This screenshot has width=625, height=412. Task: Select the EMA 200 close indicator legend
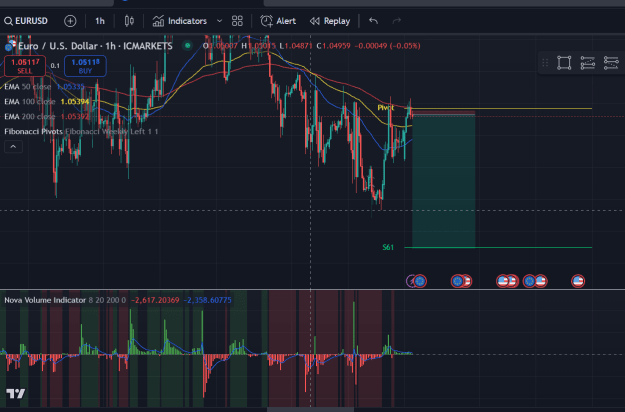tap(45, 116)
